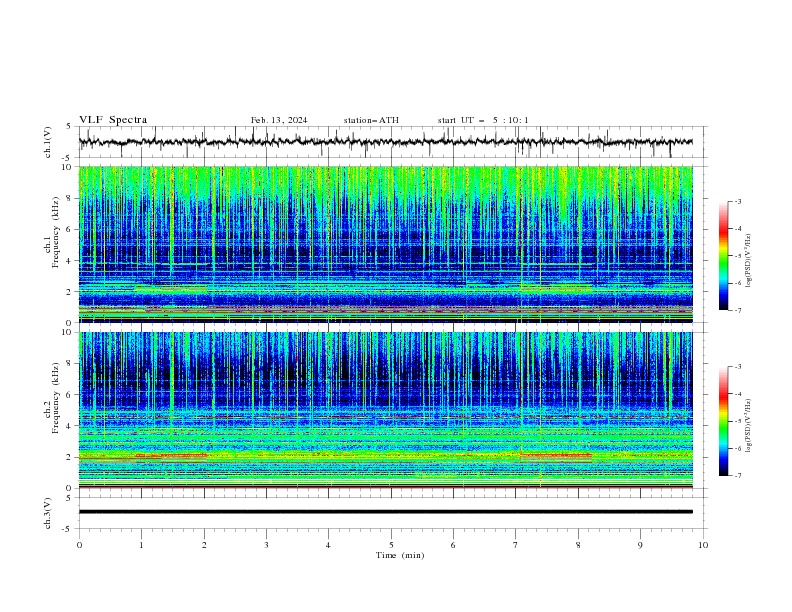Image resolution: width=792 pixels, height=612 pixels.
Task: Click the ch.1 frequency tick label "6"
Action: 69,230
